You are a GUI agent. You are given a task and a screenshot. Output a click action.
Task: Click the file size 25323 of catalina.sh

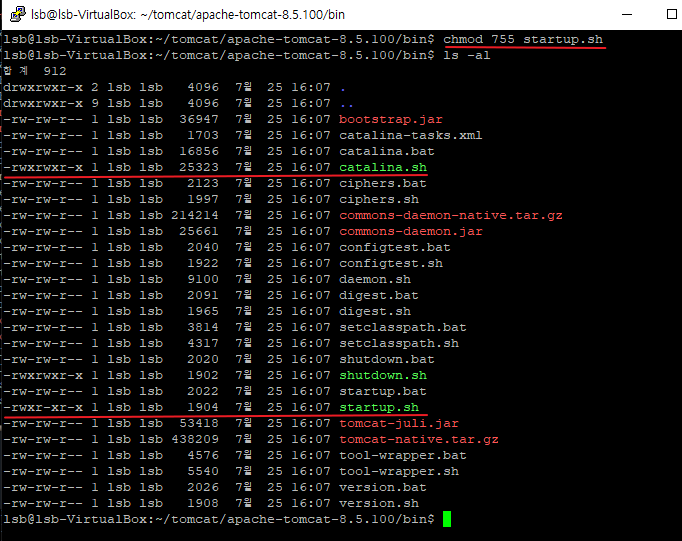pos(199,167)
